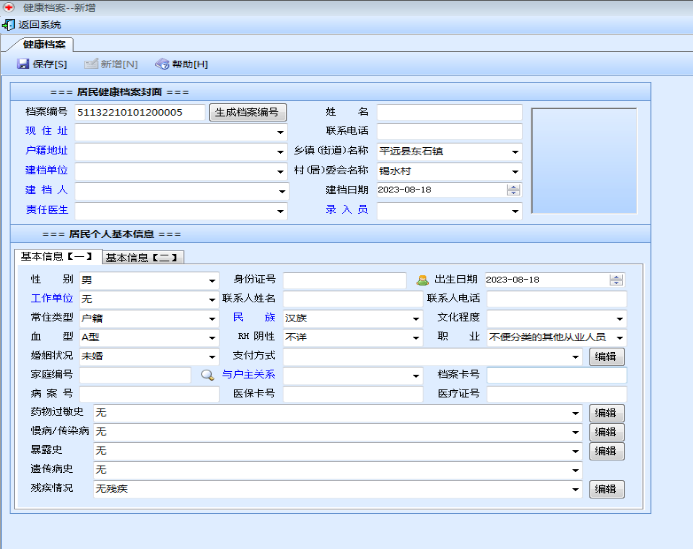693x550 pixels.
Task: Open the gender dropdown showing 男
Action: (x=212, y=280)
